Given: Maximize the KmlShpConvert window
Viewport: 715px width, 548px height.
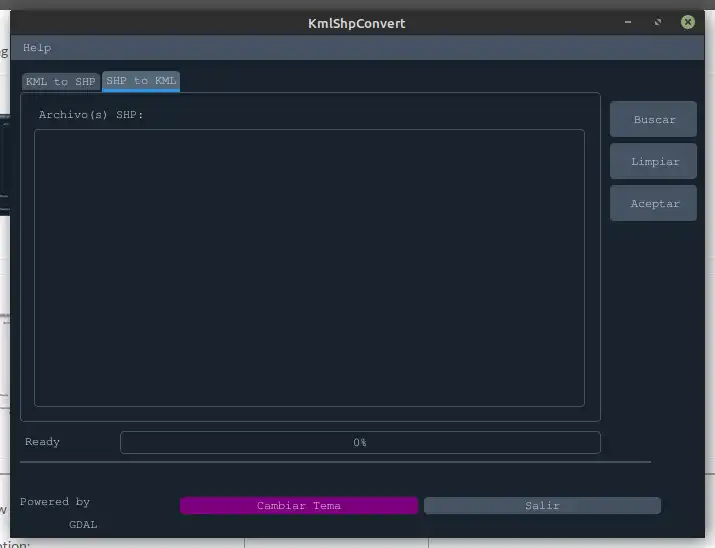Looking at the screenshot, I should [658, 22].
